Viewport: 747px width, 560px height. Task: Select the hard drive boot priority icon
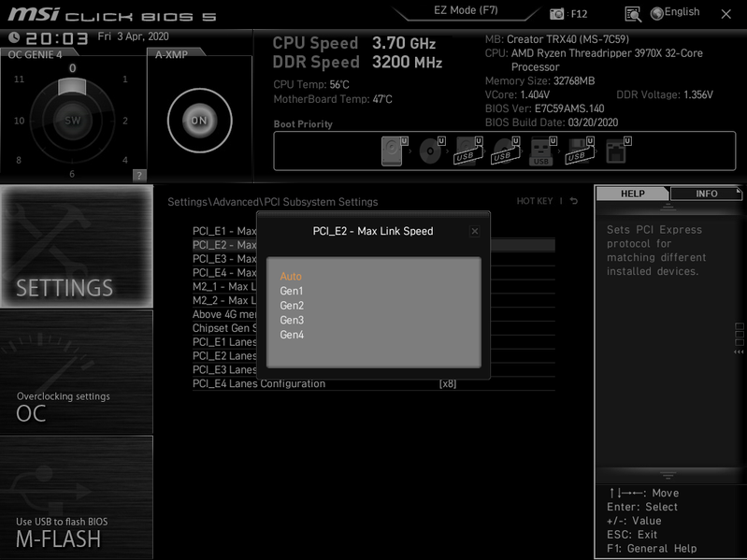pyautogui.click(x=395, y=151)
